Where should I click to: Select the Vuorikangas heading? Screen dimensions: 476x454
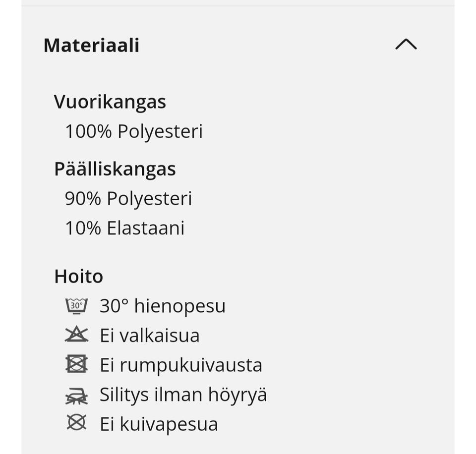click(x=110, y=102)
